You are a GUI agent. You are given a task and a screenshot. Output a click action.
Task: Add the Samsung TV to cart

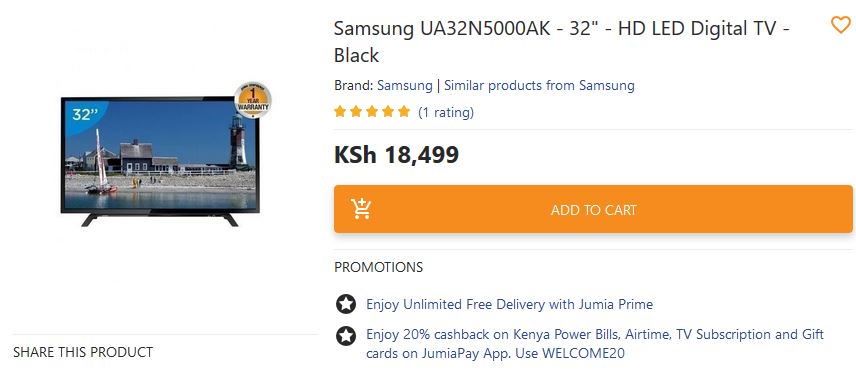click(593, 210)
